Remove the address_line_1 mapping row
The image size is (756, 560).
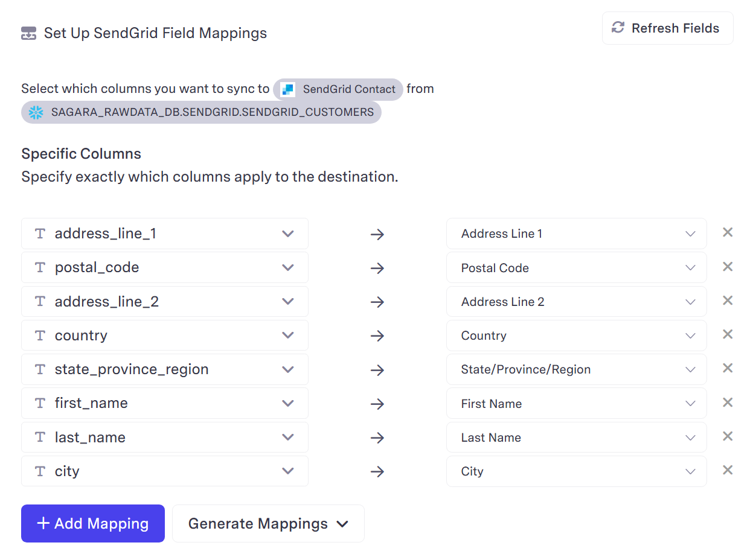(728, 232)
